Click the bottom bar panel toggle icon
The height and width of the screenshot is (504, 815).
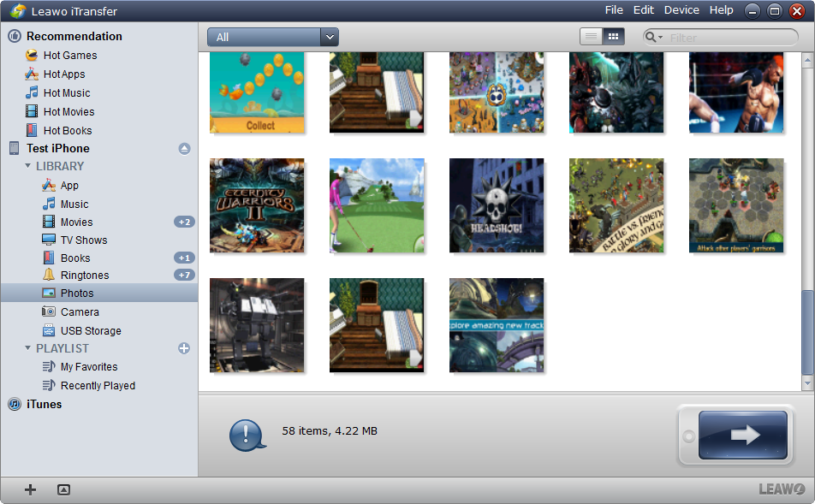pyautogui.click(x=63, y=489)
